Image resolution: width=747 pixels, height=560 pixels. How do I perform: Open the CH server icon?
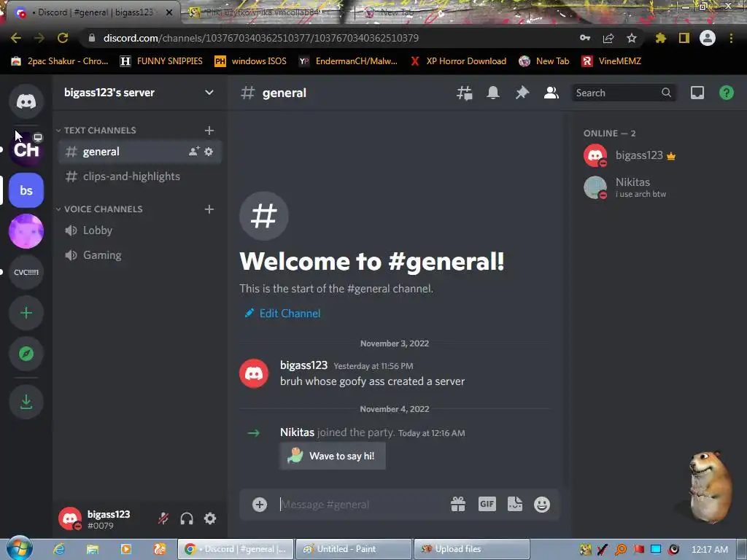pyautogui.click(x=26, y=149)
